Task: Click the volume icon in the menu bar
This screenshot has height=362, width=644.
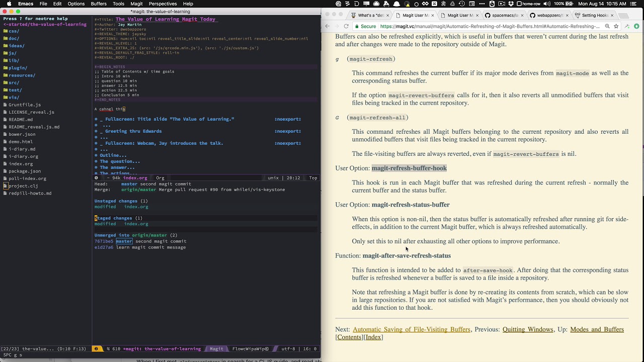Action: click(x=546, y=4)
